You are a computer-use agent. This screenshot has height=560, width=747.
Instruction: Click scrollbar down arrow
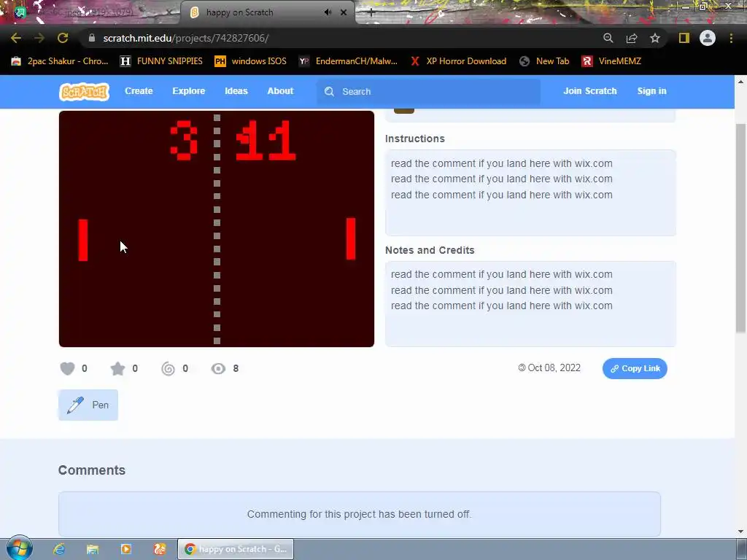point(741,532)
